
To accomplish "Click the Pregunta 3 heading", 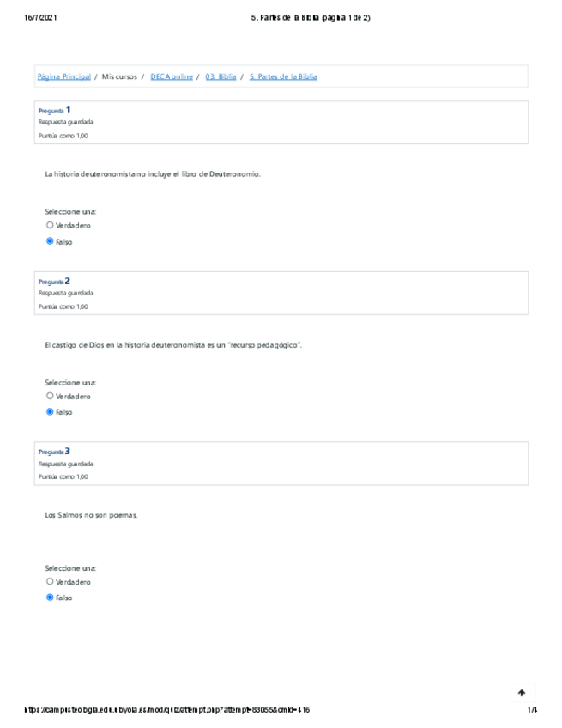I will click(x=55, y=452).
